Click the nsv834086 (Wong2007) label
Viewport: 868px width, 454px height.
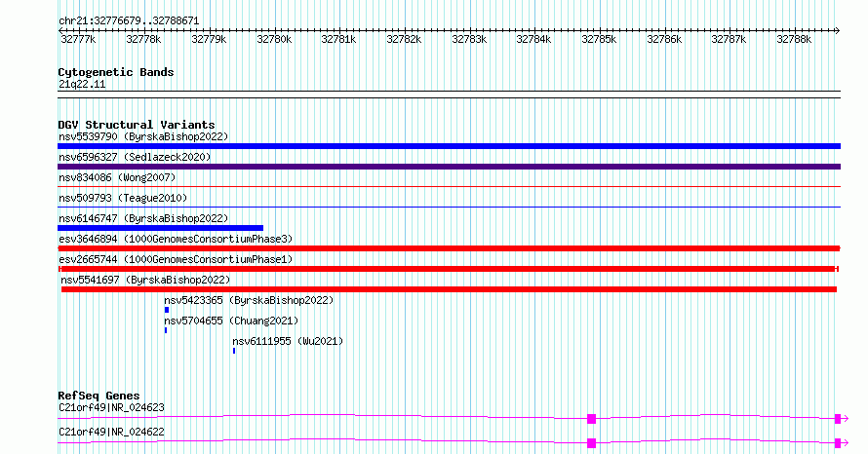[x=117, y=177]
